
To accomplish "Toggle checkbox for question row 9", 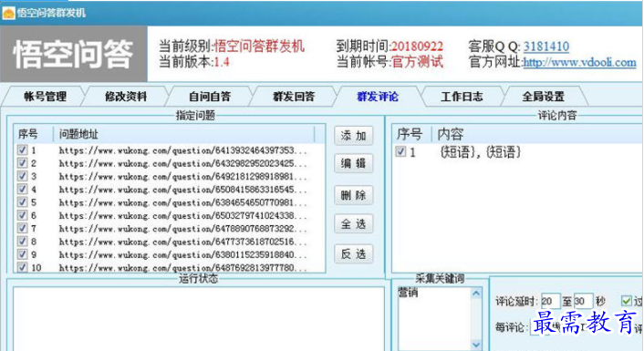I will (22, 254).
